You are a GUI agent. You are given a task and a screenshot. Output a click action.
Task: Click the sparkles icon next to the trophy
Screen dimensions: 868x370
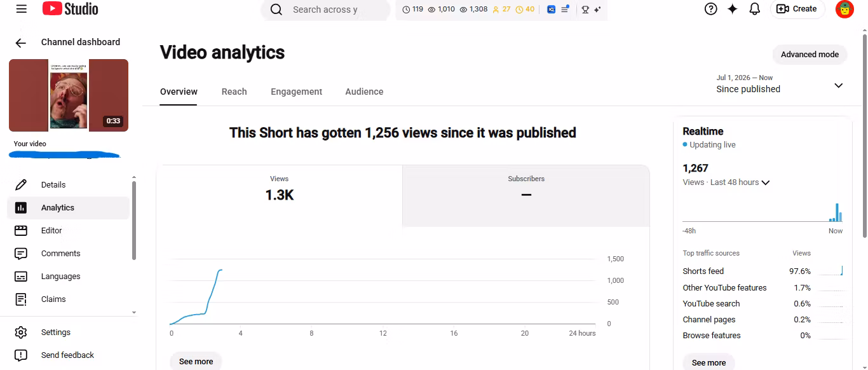[x=597, y=10]
